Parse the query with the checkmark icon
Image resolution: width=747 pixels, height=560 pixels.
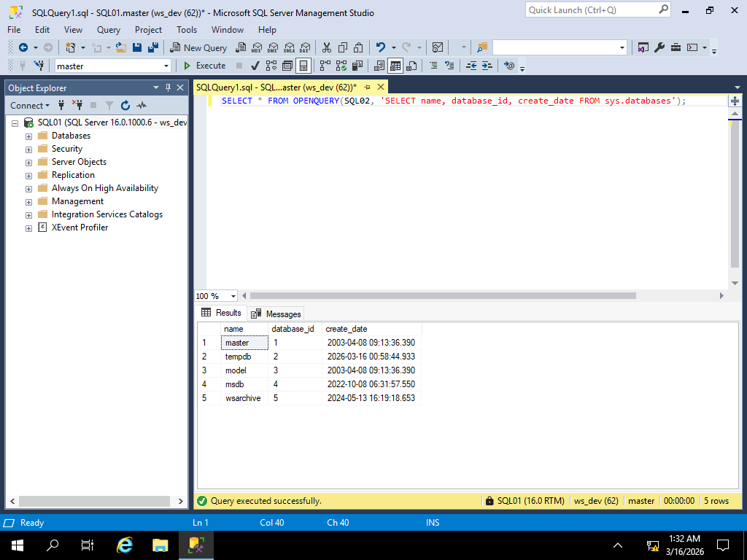pos(255,66)
